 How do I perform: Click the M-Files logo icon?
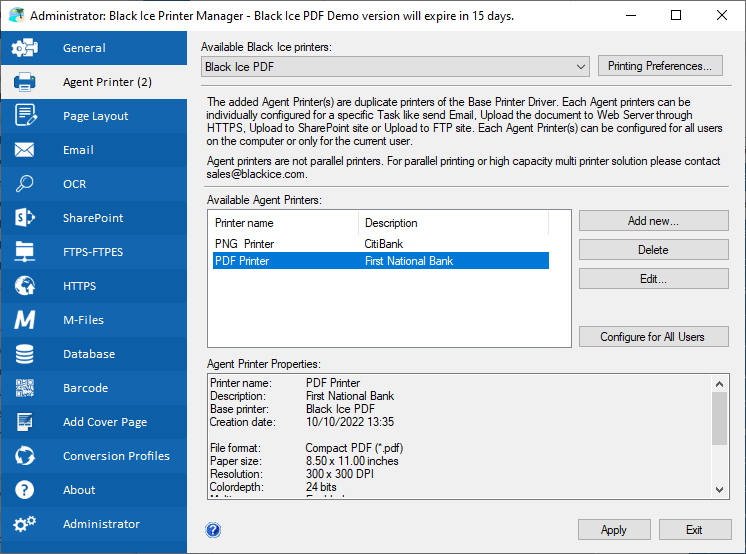[x=25, y=320]
